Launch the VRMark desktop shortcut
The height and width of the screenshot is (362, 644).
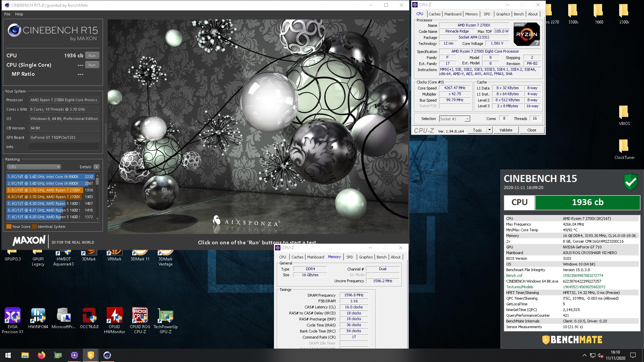[x=114, y=256]
